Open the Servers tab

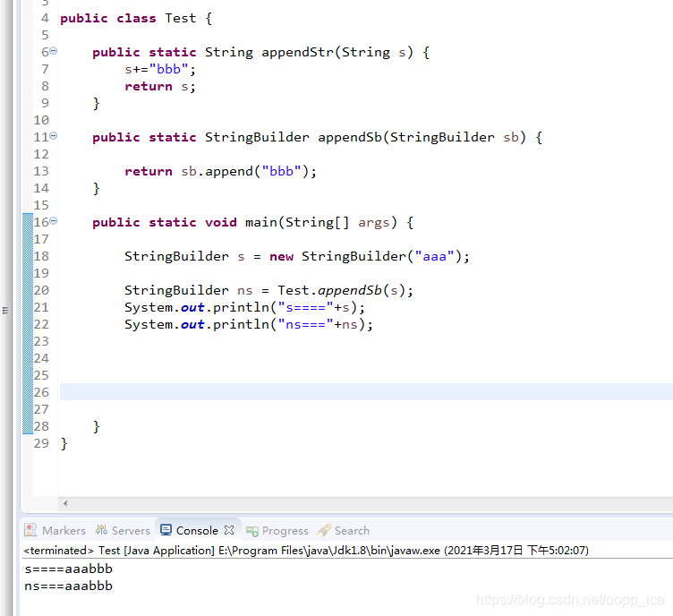(131, 531)
